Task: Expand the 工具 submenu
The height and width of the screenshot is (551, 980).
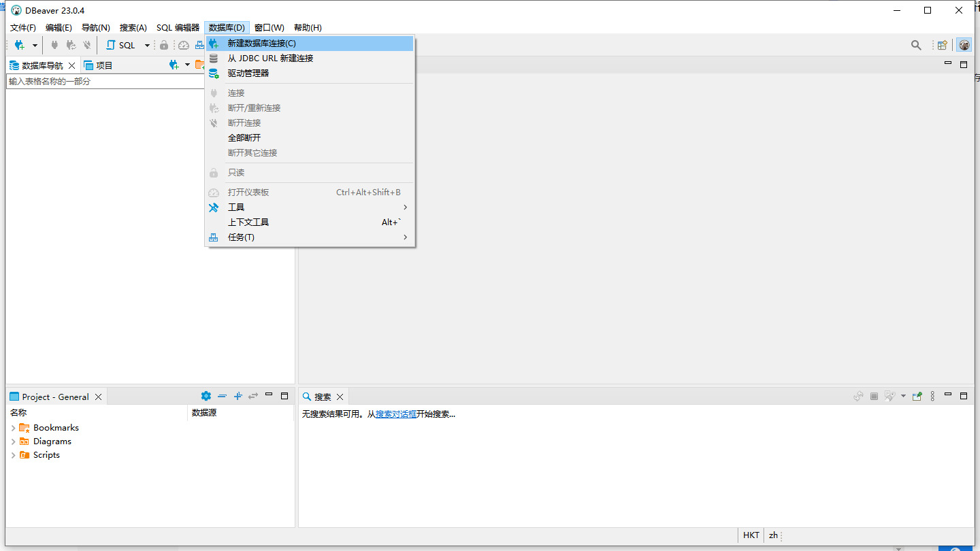Action: [310, 207]
